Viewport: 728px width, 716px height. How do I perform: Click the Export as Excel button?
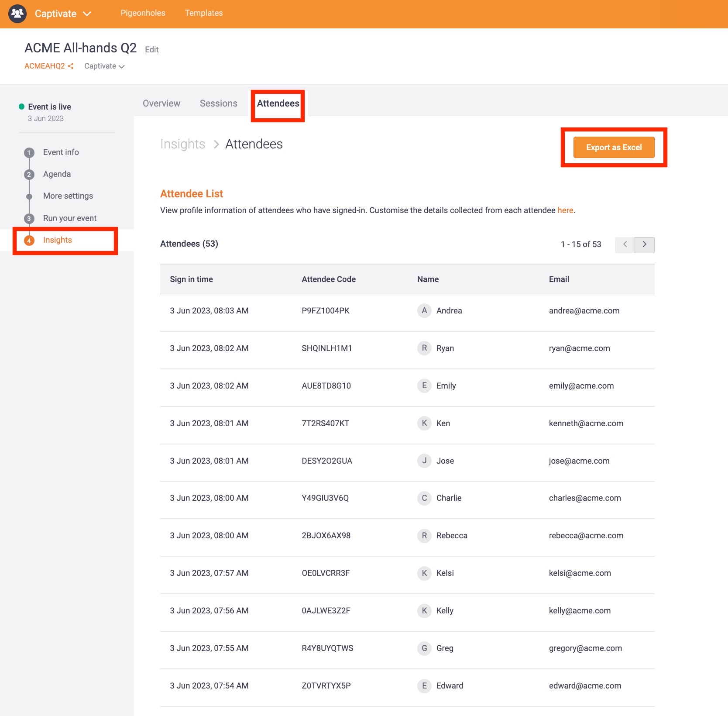click(613, 148)
